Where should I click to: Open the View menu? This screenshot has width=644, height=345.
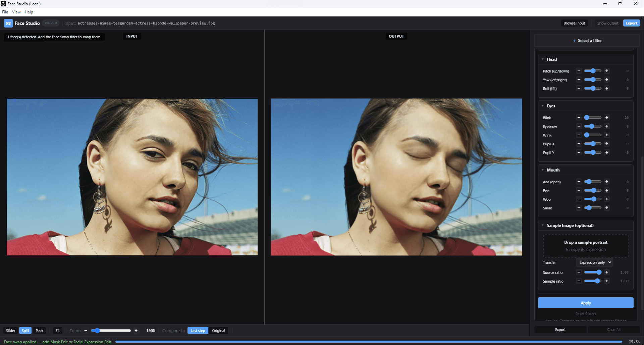click(16, 12)
